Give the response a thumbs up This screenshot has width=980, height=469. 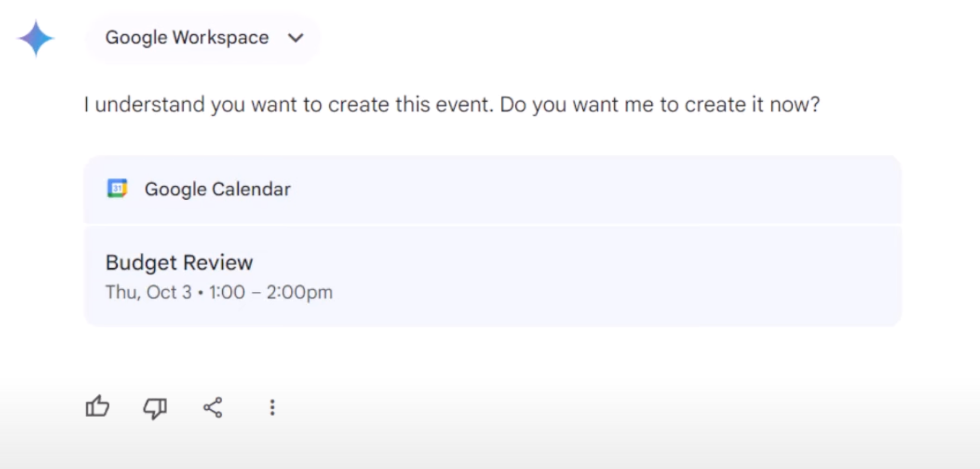(x=98, y=407)
